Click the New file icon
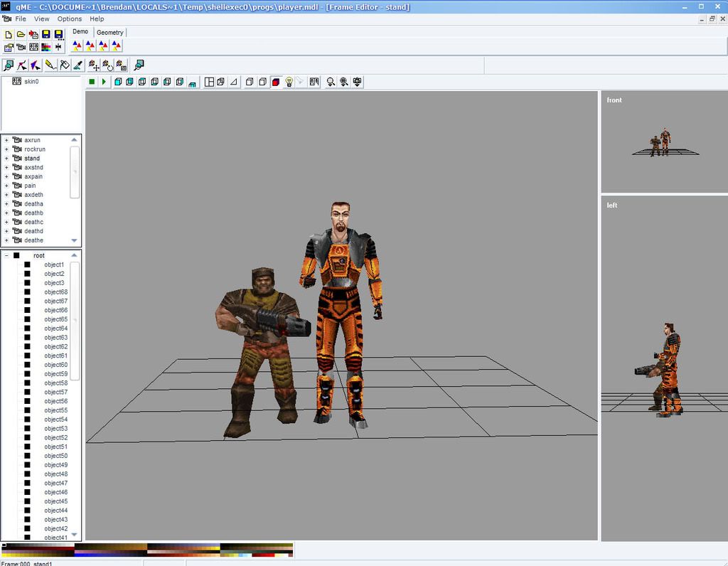This screenshot has width=728, height=566. [x=9, y=35]
